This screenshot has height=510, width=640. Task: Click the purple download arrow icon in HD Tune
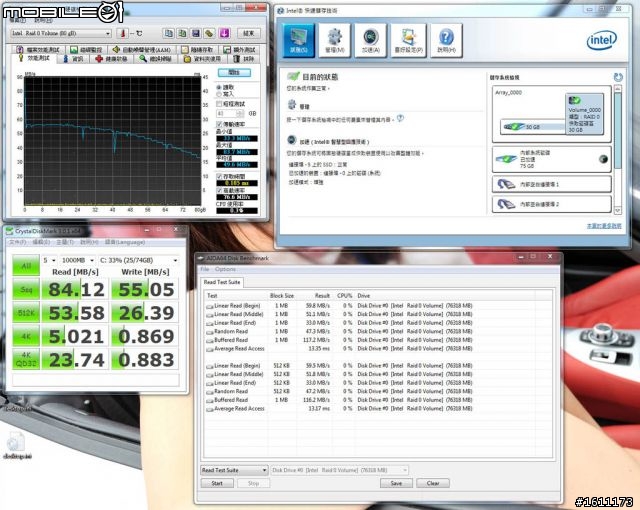(224, 33)
